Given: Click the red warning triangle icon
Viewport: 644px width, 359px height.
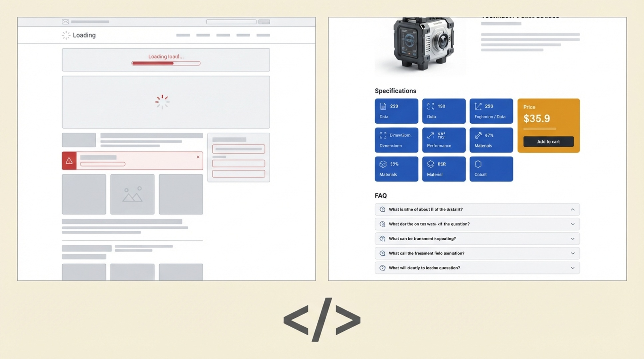Looking at the screenshot, I should coord(69,161).
